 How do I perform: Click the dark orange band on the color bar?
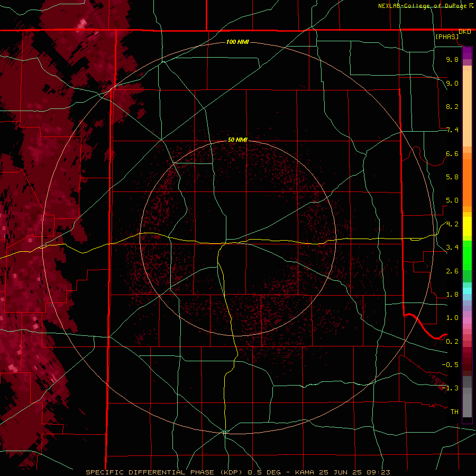point(467,182)
